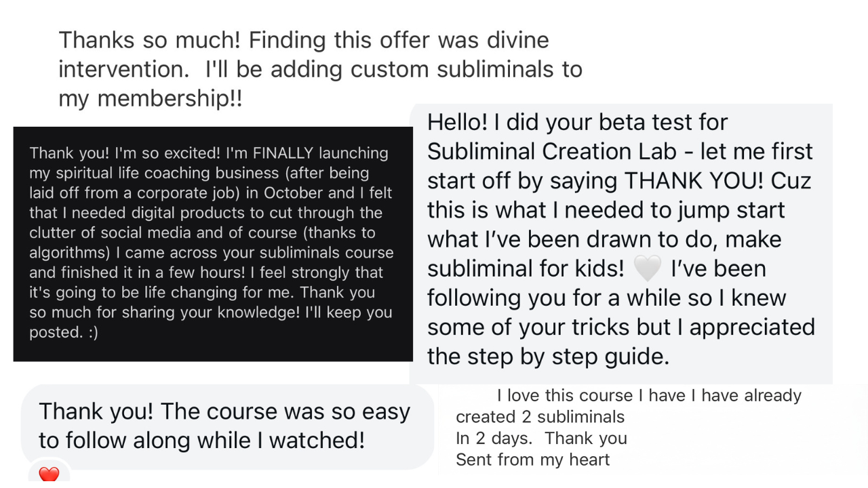
Task: Click the red heart reaction icon
Action: [49, 474]
